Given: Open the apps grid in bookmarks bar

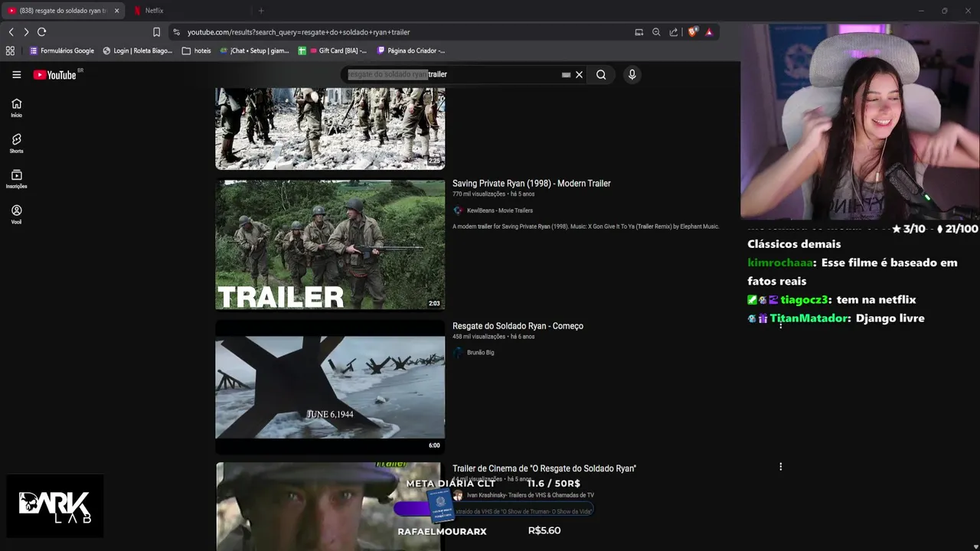Looking at the screenshot, I should coord(10,51).
